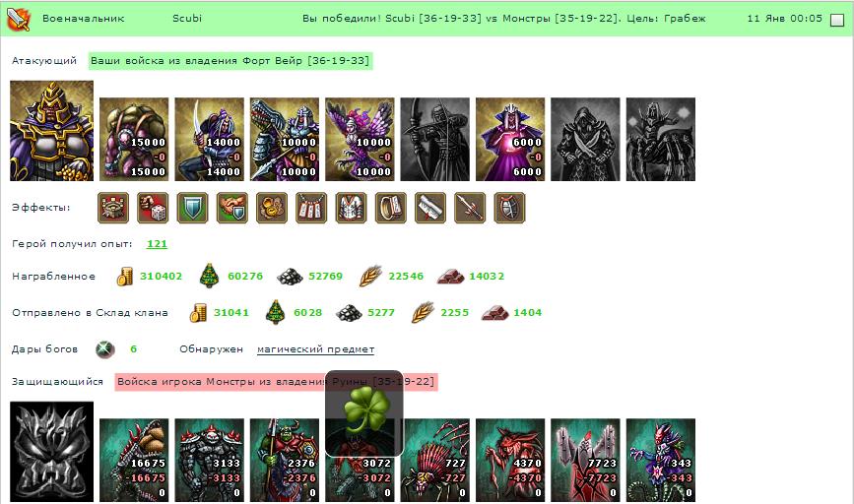Click the dice and fist effect icon

pyautogui.click(x=153, y=208)
